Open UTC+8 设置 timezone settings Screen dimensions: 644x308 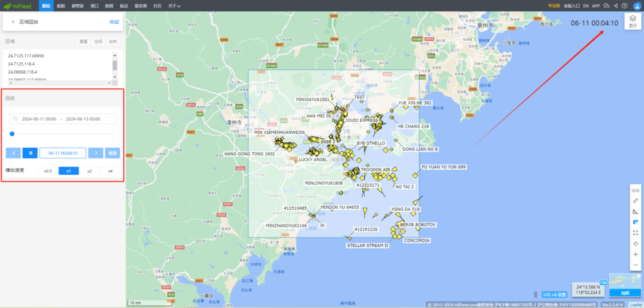coord(555,294)
